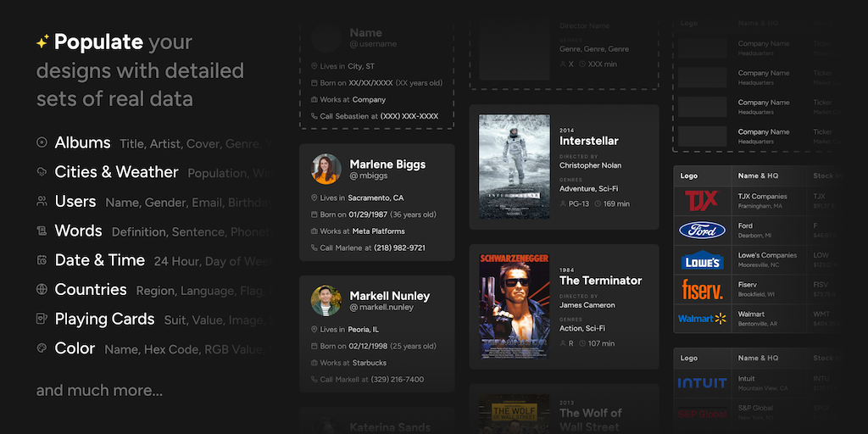Click the Words dictionary icon
Screen dimensions: 868x434
pyautogui.click(x=42, y=231)
